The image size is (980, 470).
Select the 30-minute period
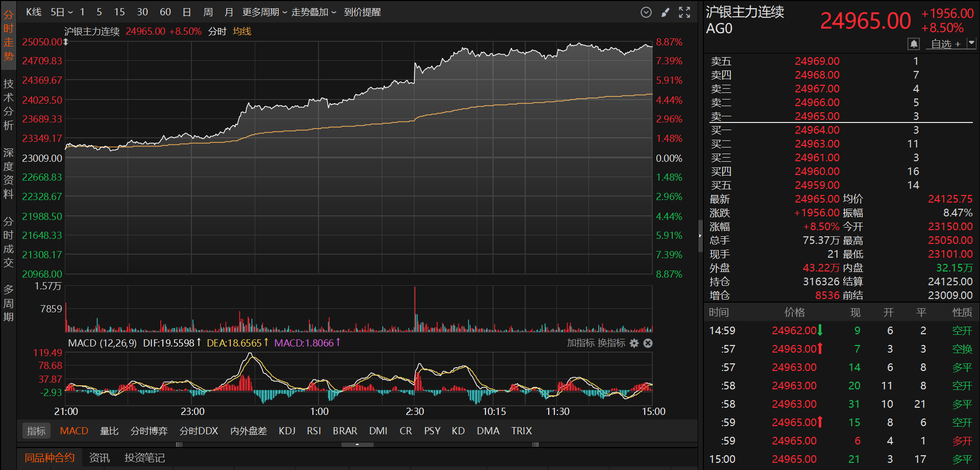(142, 12)
